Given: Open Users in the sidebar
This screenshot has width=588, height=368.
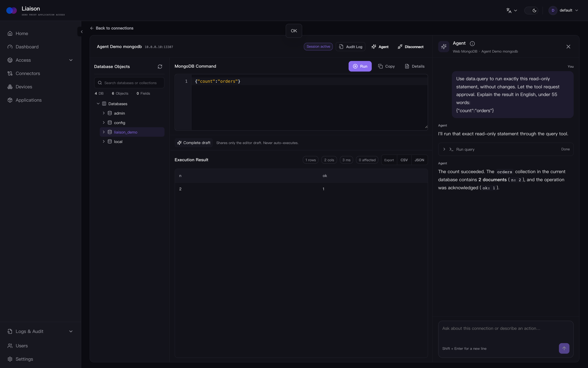Looking at the screenshot, I should pyautogui.click(x=40, y=346).
